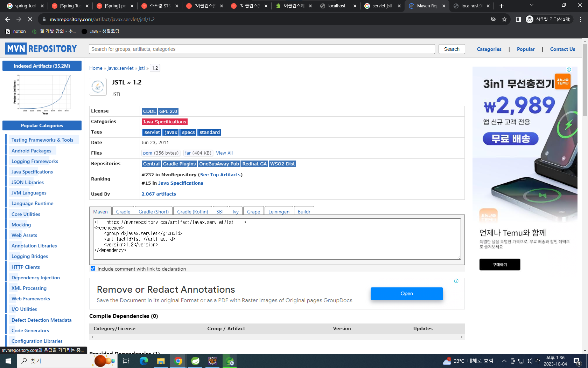Click the Home breadcrumb link

pyautogui.click(x=96, y=68)
